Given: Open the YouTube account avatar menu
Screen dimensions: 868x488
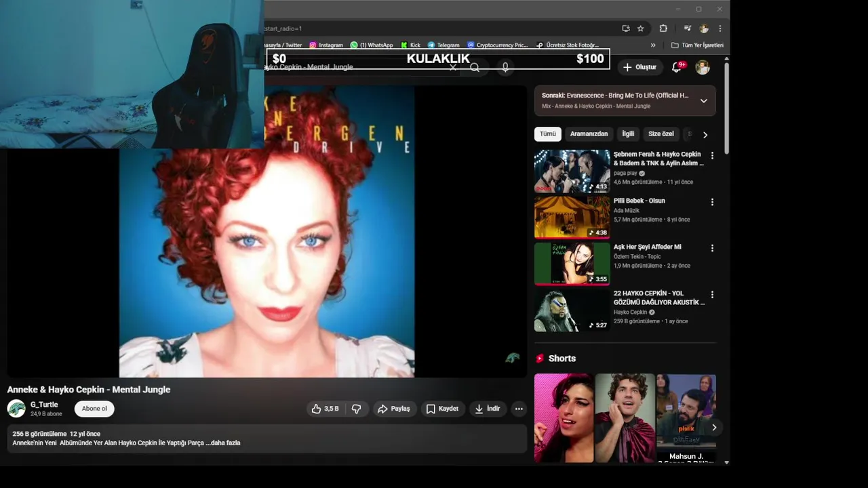Looking at the screenshot, I should (703, 67).
